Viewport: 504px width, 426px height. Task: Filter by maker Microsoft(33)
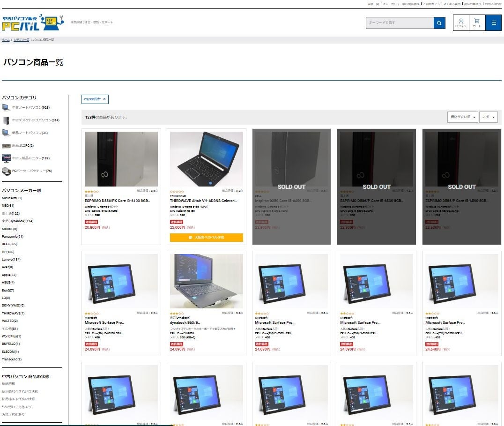pyautogui.click(x=12, y=198)
